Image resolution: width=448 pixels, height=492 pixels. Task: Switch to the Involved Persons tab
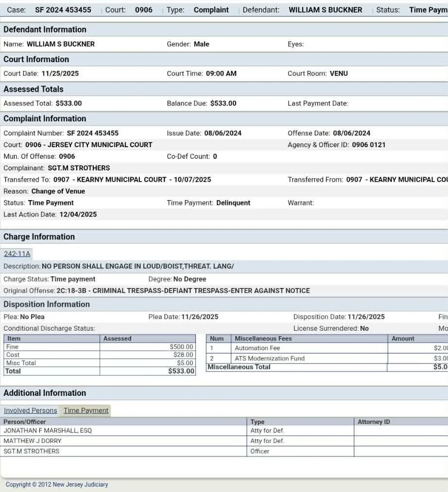(x=30, y=410)
